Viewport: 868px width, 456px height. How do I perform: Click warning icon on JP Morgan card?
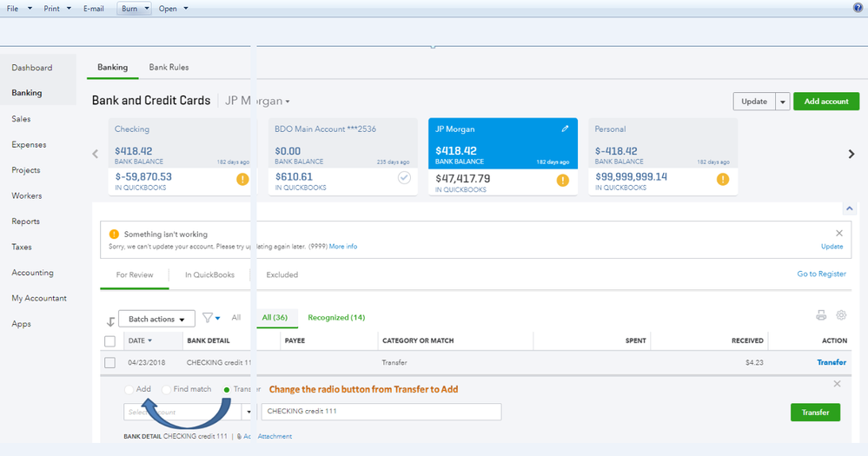pyautogui.click(x=562, y=180)
